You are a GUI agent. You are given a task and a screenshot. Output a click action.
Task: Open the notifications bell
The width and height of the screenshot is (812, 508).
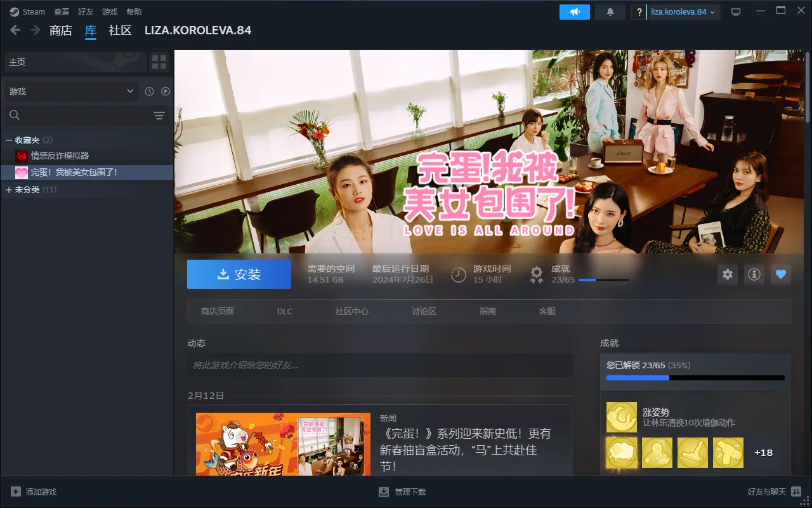click(610, 12)
